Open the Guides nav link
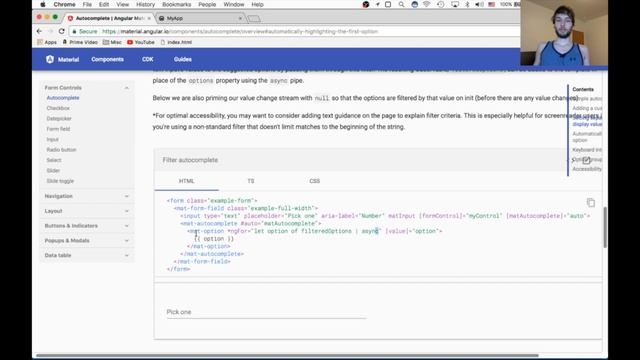Screen dimensions: 640x360 pyautogui.click(x=182, y=59)
